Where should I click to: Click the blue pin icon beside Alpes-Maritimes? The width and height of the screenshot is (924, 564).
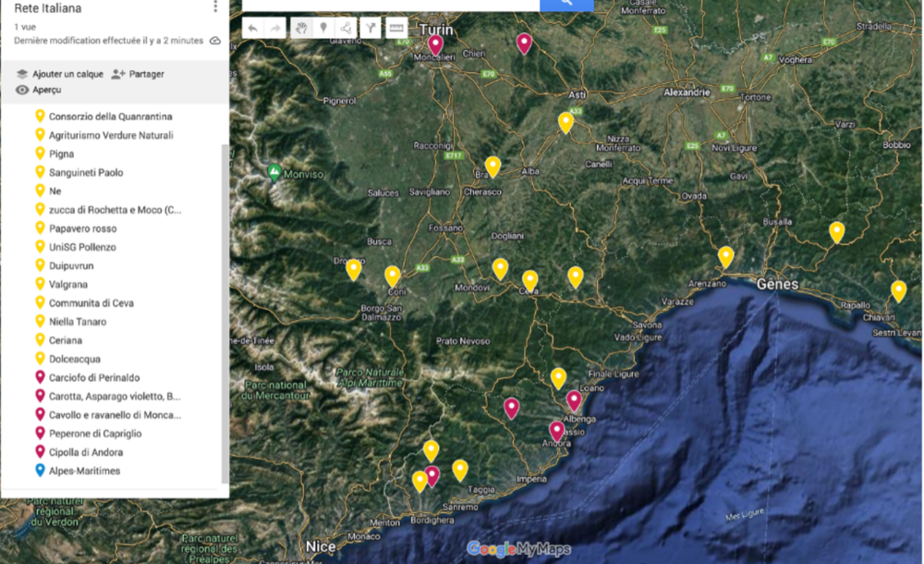(x=40, y=471)
